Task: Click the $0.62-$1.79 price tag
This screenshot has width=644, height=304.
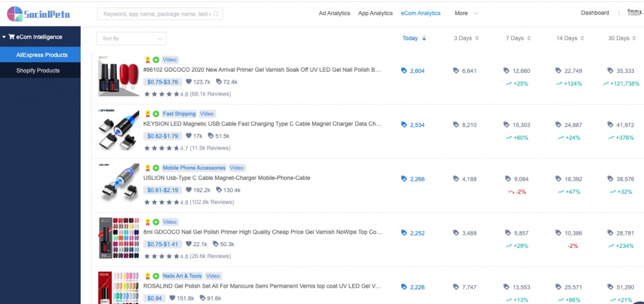Action: pos(163,136)
